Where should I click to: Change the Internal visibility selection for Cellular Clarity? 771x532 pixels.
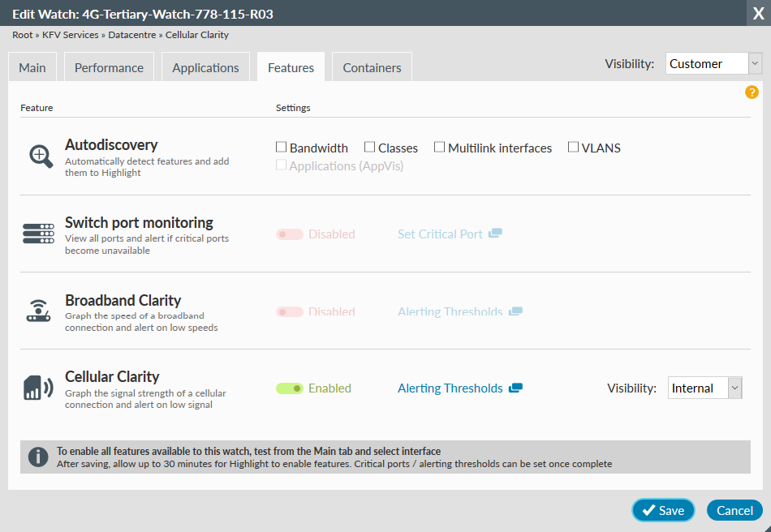click(x=704, y=388)
